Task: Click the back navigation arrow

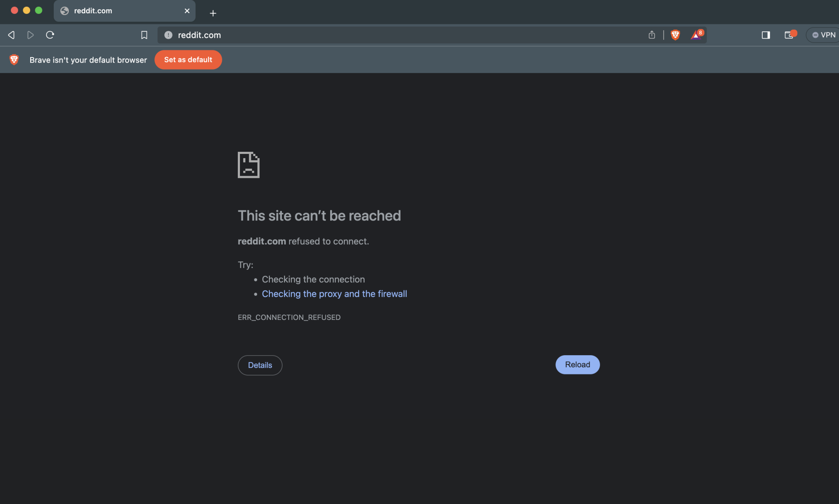Action: (12, 35)
